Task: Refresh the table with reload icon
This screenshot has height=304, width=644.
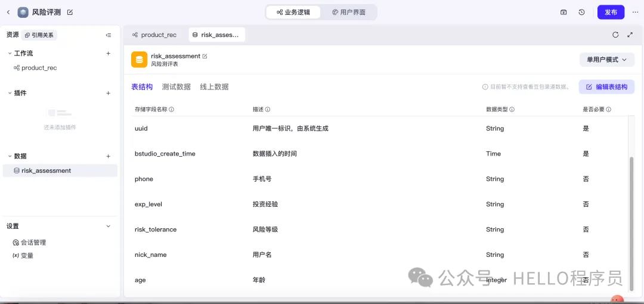Action: pyautogui.click(x=615, y=35)
